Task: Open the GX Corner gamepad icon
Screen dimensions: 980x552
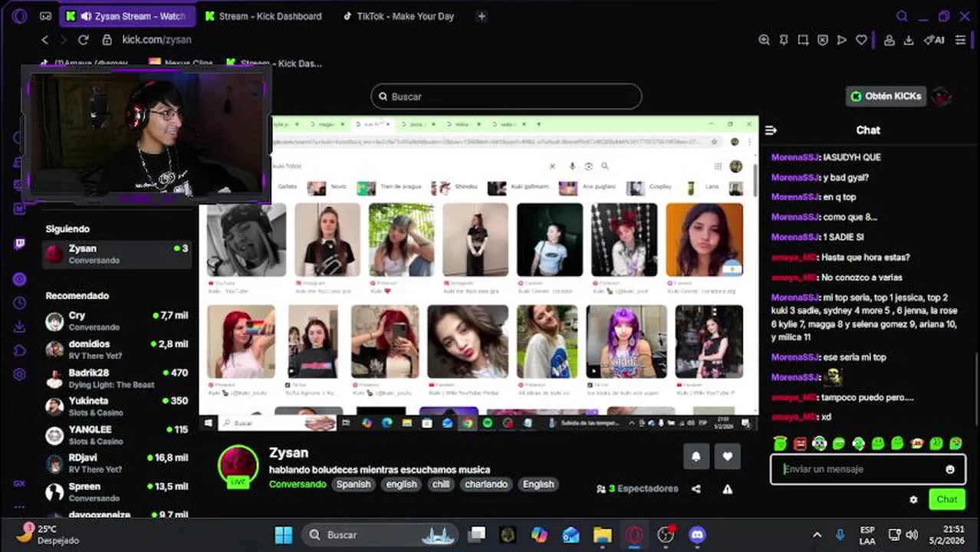Action: click(x=46, y=16)
